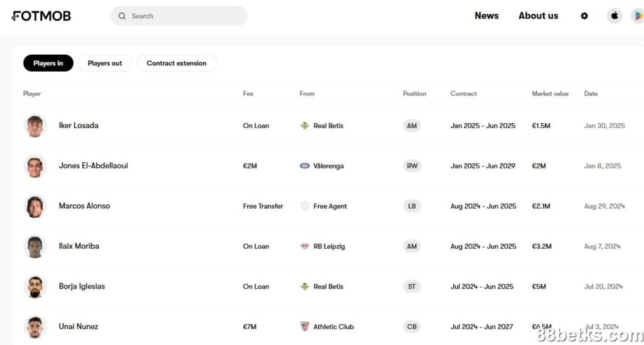644x345 pixels.
Task: Click the RB Leipzig club logo
Action: click(305, 246)
